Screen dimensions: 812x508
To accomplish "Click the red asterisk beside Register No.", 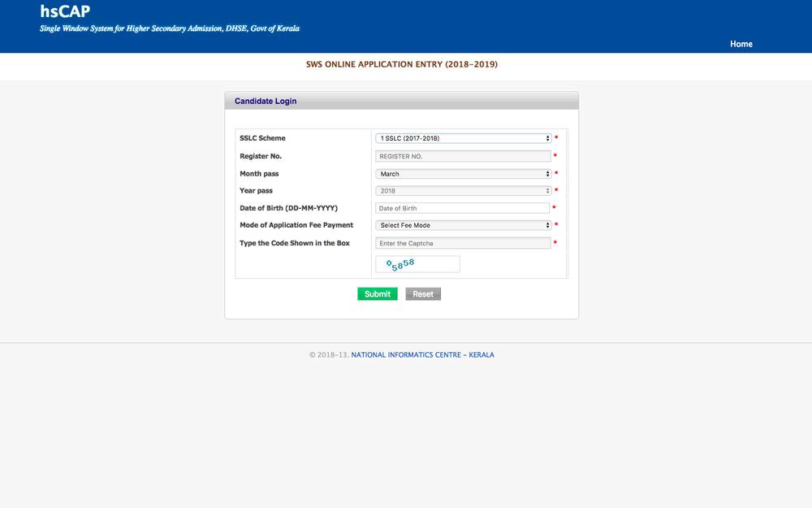I will [554, 155].
